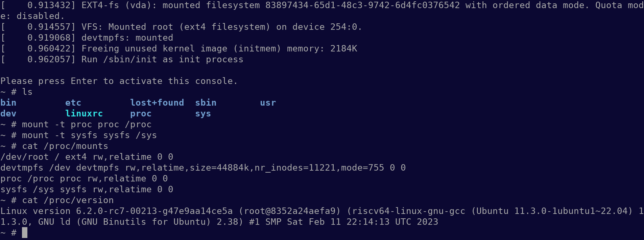
Task: Click the 'sbin' directory entry
Action: tap(206, 103)
